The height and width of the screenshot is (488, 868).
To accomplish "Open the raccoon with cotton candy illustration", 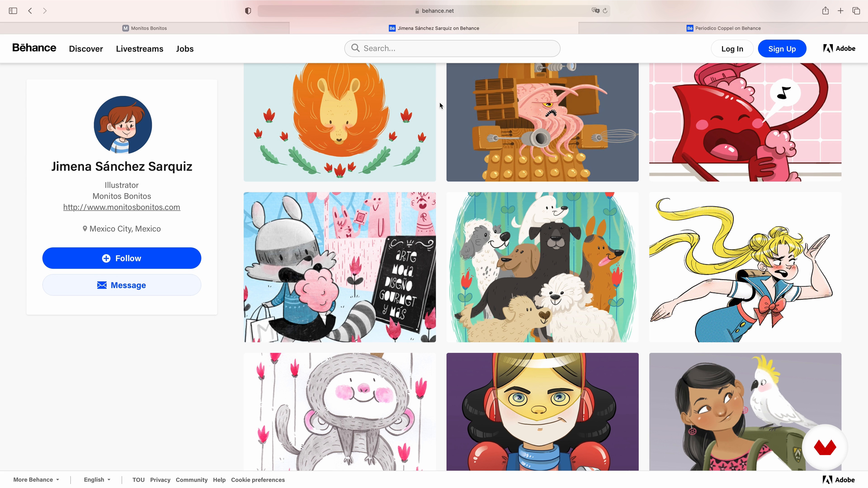I will (x=340, y=267).
